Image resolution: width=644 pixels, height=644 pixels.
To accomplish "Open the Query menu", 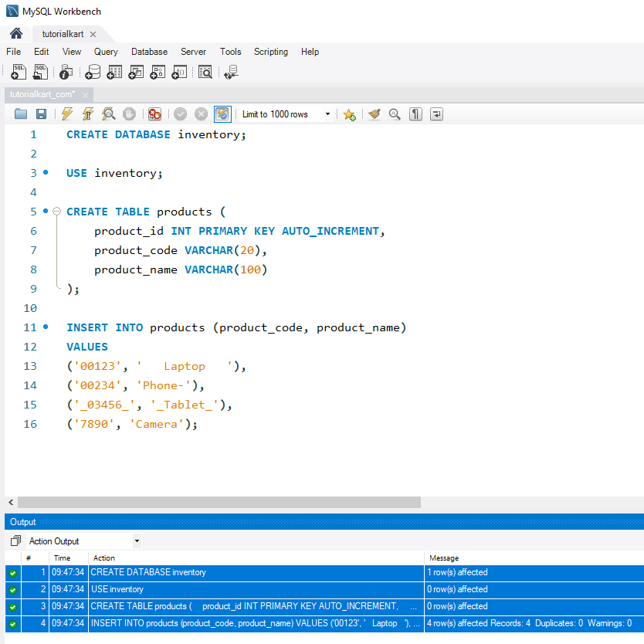I will tap(106, 52).
